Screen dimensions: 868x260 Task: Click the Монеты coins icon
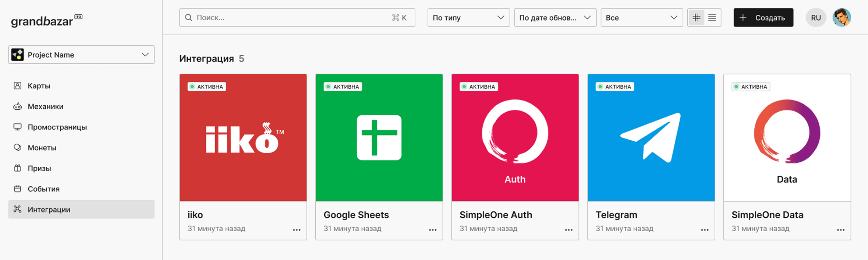pos(17,147)
